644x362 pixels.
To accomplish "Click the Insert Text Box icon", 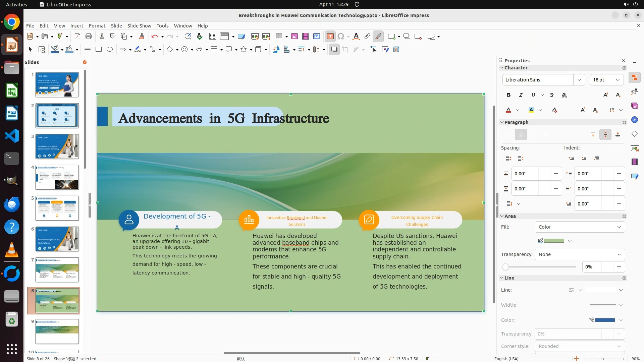I will [330, 37].
